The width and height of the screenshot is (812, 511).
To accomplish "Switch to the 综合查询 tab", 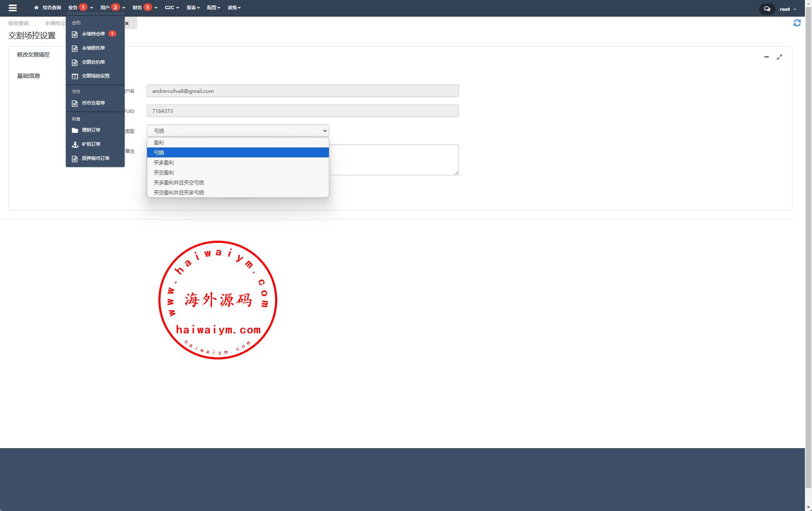I will [18, 23].
